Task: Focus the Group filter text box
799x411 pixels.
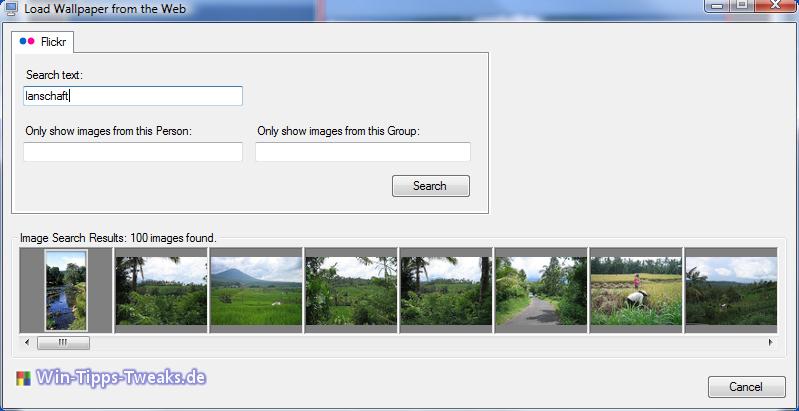Action: (x=363, y=152)
